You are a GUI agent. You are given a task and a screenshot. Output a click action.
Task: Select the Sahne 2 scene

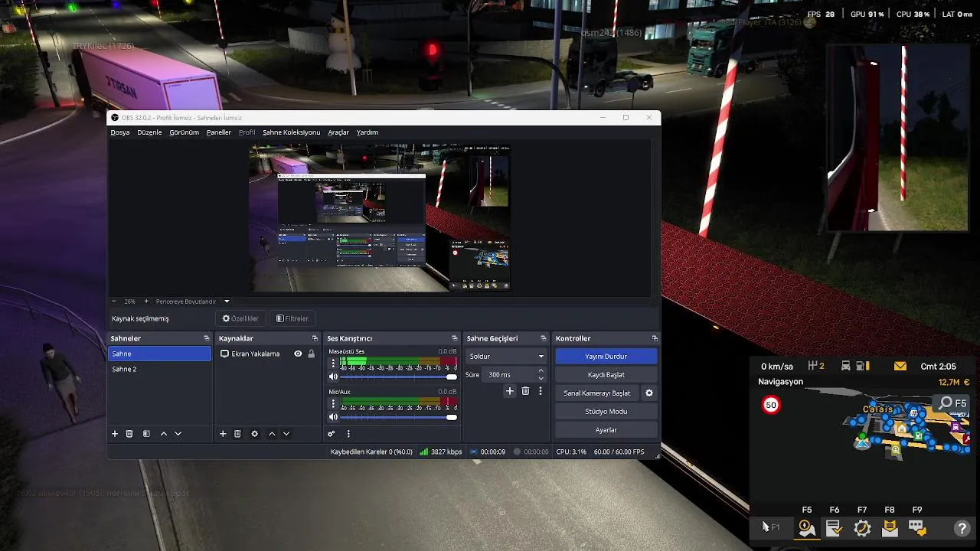[159, 369]
